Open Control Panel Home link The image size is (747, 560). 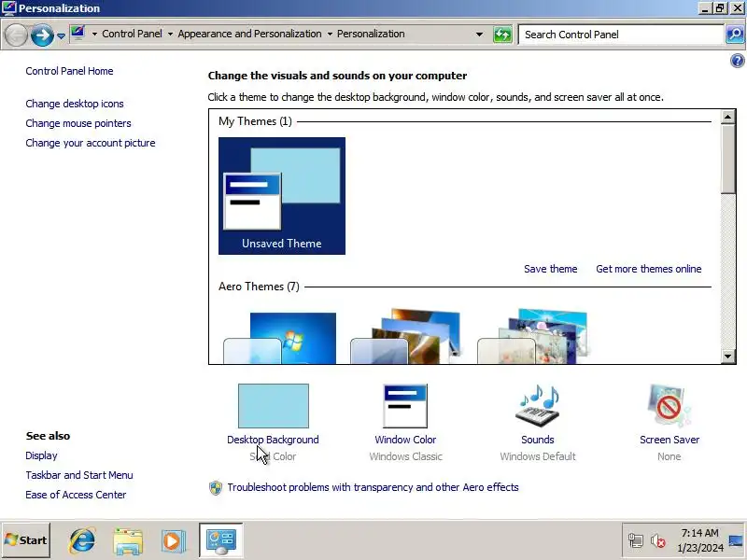tap(69, 71)
